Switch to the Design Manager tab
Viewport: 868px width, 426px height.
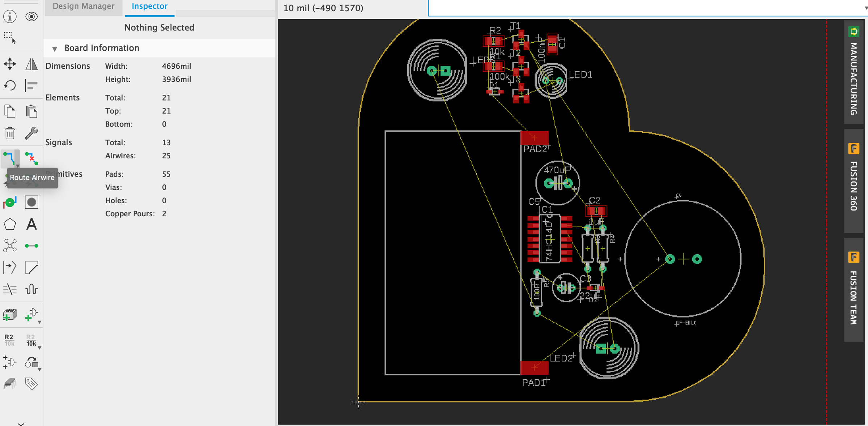tap(83, 6)
